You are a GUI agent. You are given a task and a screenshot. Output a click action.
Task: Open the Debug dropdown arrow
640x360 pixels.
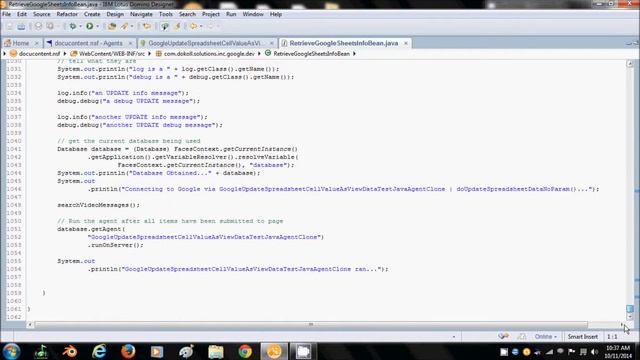80,27
